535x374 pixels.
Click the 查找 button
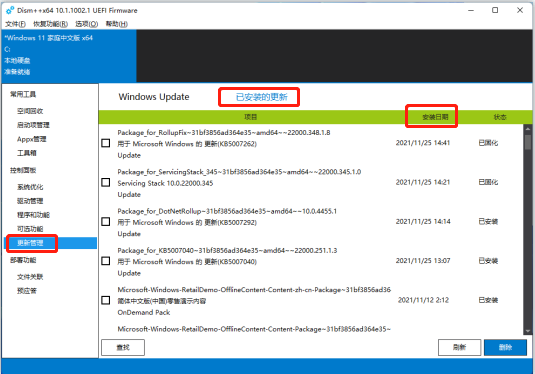pyautogui.click(x=123, y=347)
